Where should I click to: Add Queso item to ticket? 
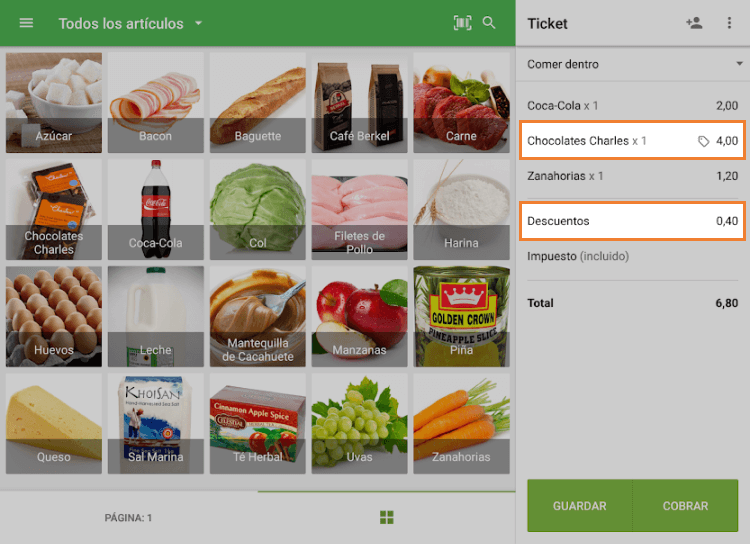coord(54,424)
